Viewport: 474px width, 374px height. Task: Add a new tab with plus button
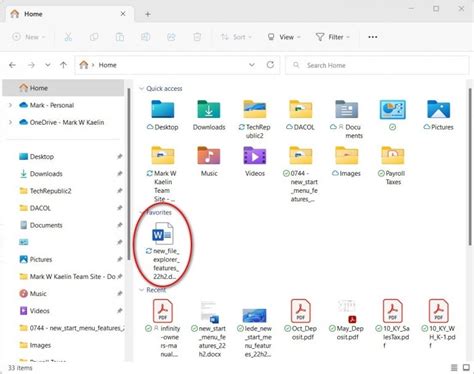click(148, 14)
